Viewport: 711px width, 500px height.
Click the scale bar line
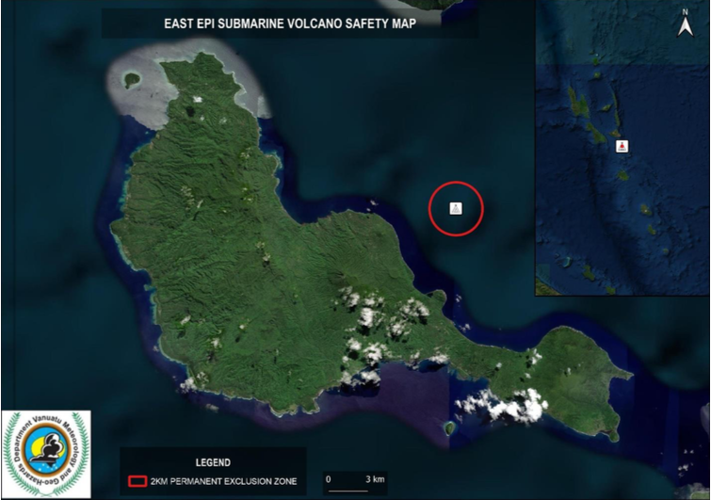tap(348, 490)
